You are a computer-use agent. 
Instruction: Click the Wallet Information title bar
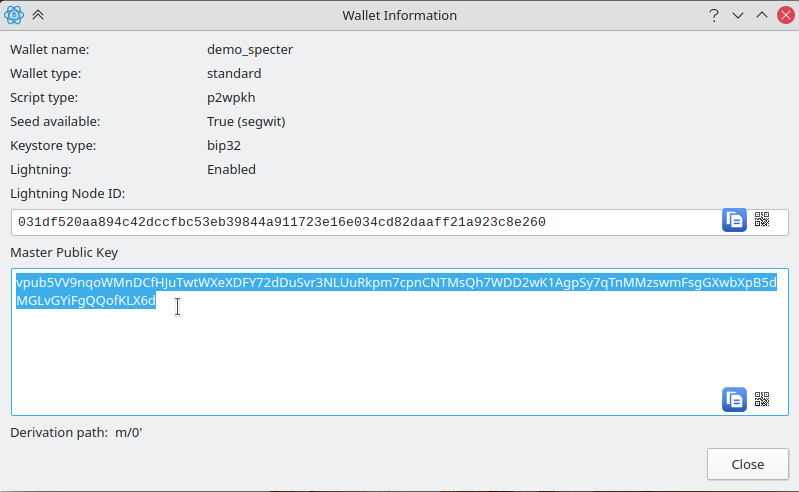[x=399, y=15]
